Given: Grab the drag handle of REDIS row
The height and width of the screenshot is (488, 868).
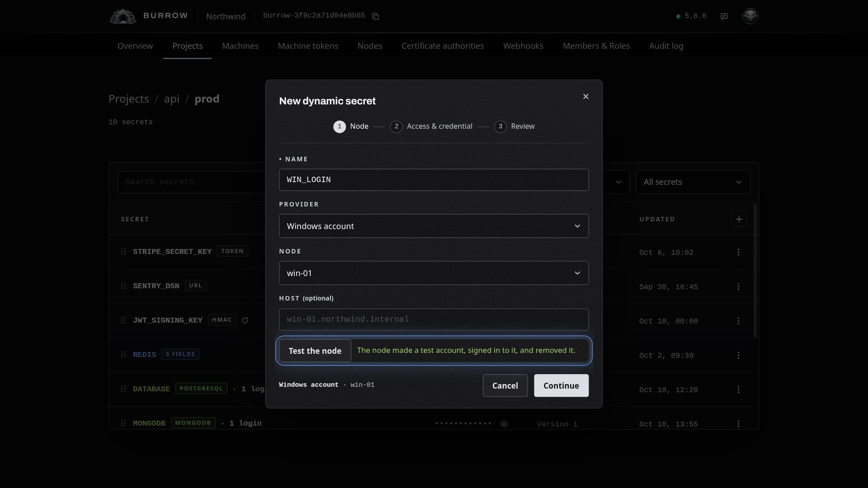Looking at the screenshot, I should [123, 354].
